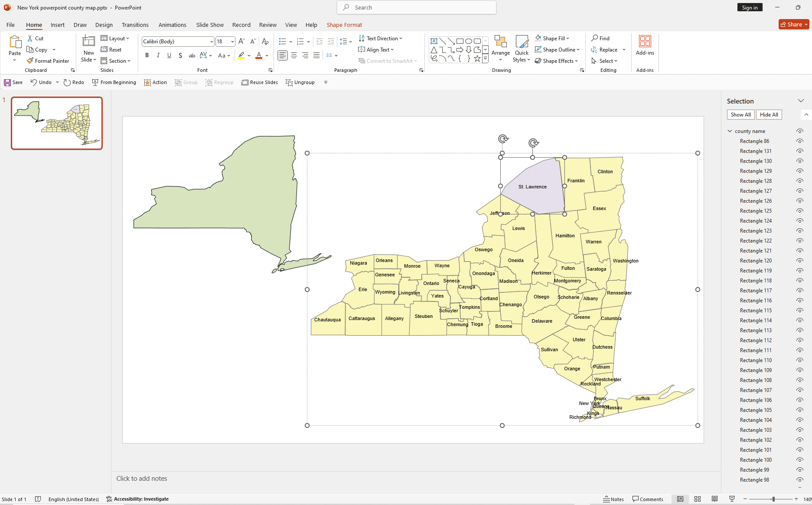812x505 pixels.
Task: Switch to the Transitions tab
Action: (x=135, y=25)
